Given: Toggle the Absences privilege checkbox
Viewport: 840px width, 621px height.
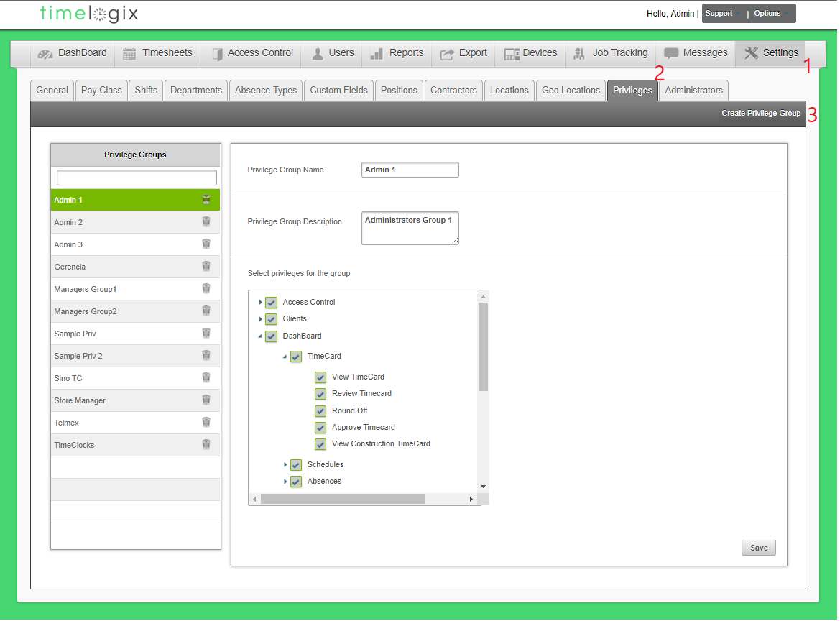Looking at the screenshot, I should [296, 482].
